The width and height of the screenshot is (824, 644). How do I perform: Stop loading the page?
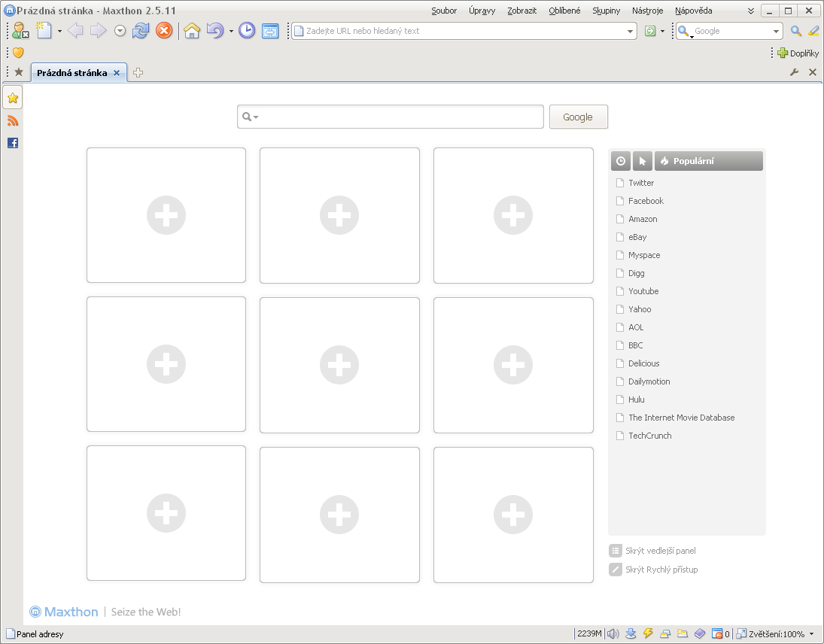click(x=164, y=31)
